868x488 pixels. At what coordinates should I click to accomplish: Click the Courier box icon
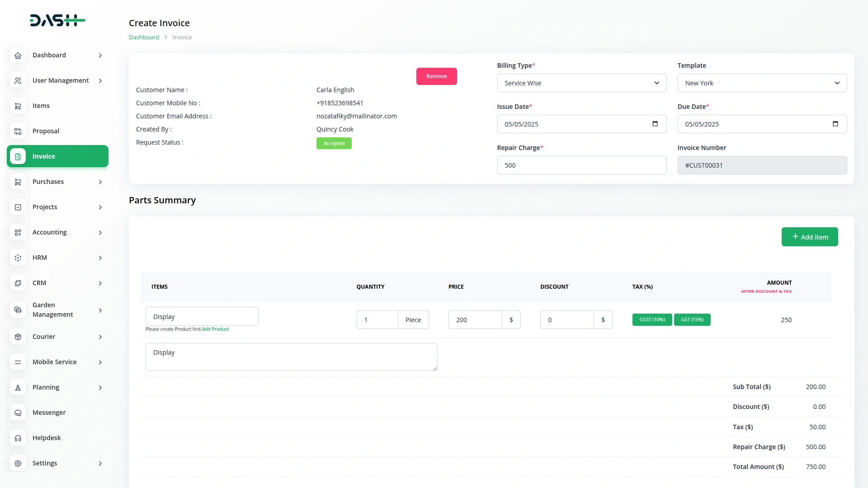pyautogui.click(x=18, y=337)
